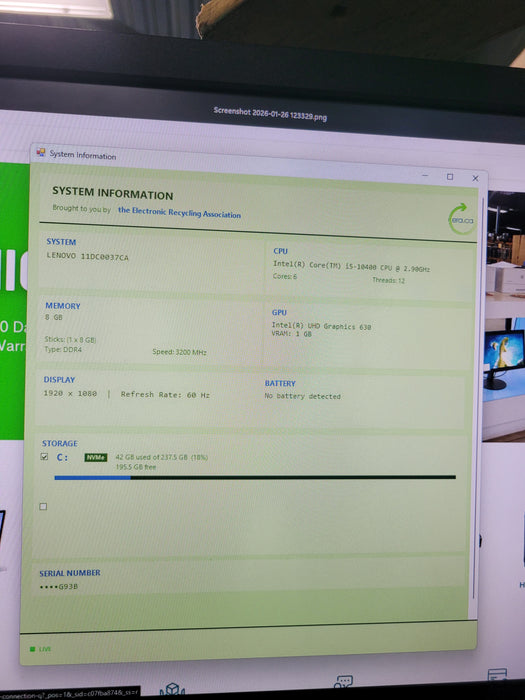Viewport: 525px width, 700px height.
Task: Click the era.ca recycling logo
Action: tap(461, 219)
